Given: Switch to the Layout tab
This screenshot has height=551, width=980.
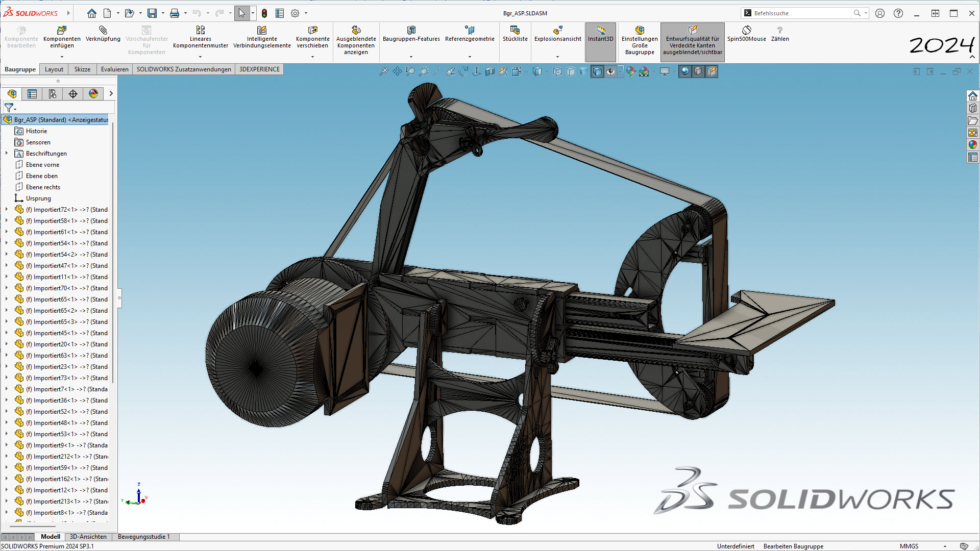Looking at the screenshot, I should (x=54, y=69).
